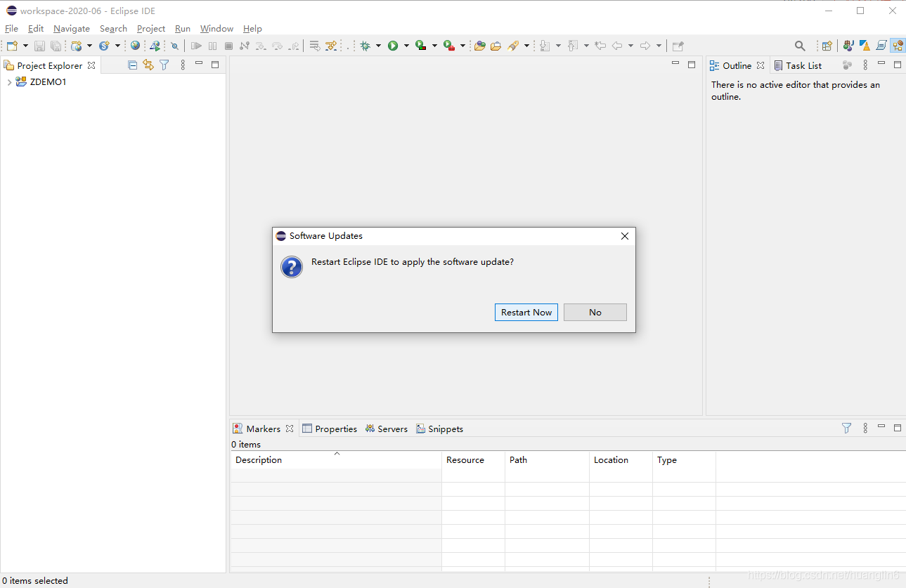Click the Suspend debug icon
The height and width of the screenshot is (588, 906).
tap(212, 46)
